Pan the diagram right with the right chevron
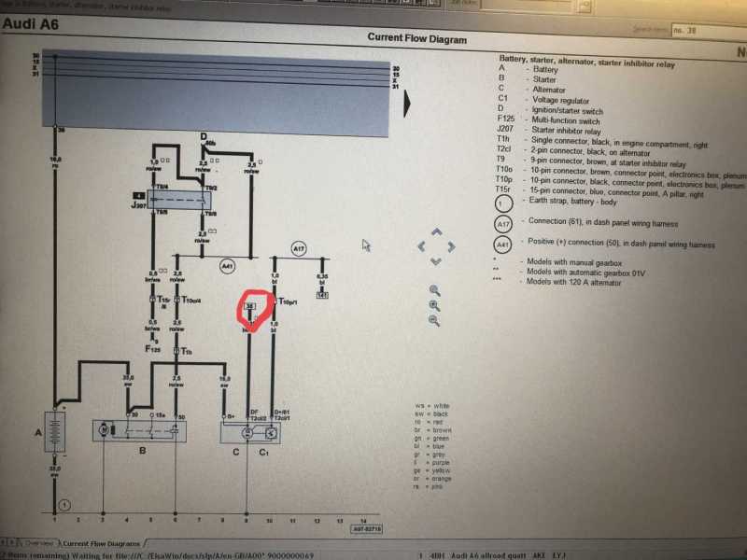Image resolution: width=747 pixels, height=560 pixels. point(450,246)
